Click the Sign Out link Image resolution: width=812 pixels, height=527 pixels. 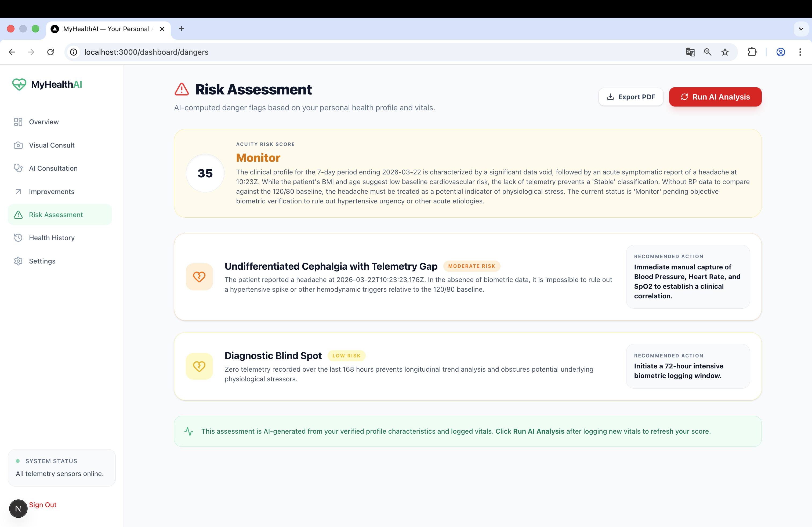[x=43, y=505]
